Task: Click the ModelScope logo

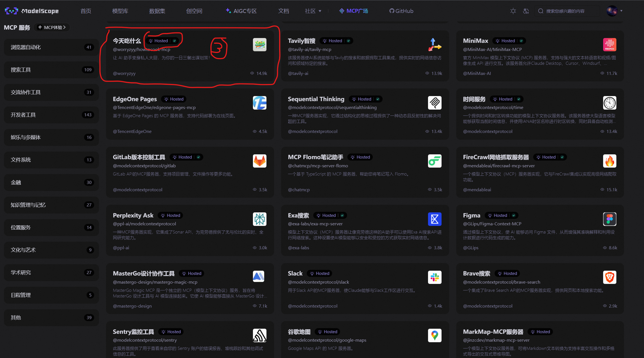Action: [x=32, y=11]
